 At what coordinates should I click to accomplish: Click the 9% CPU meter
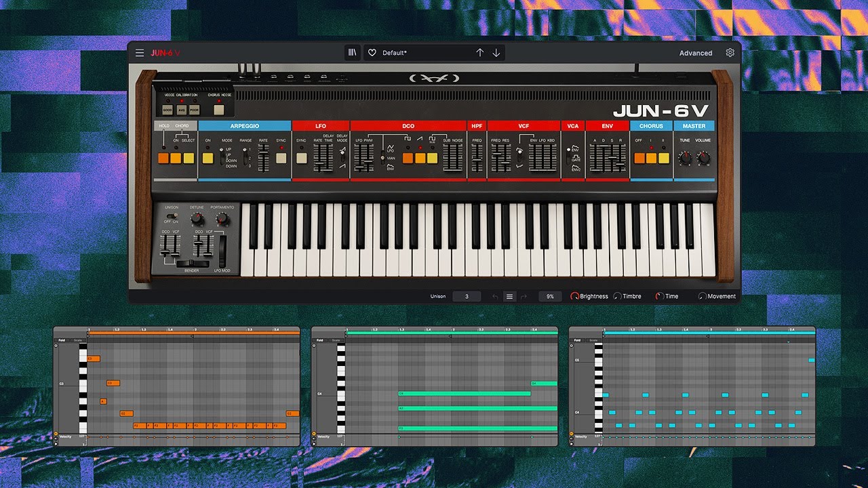pos(550,296)
